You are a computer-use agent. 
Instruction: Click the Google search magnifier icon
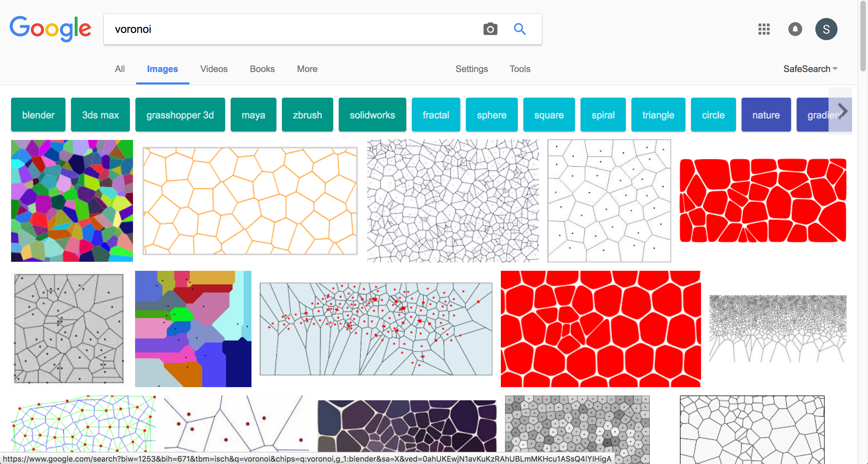click(520, 29)
